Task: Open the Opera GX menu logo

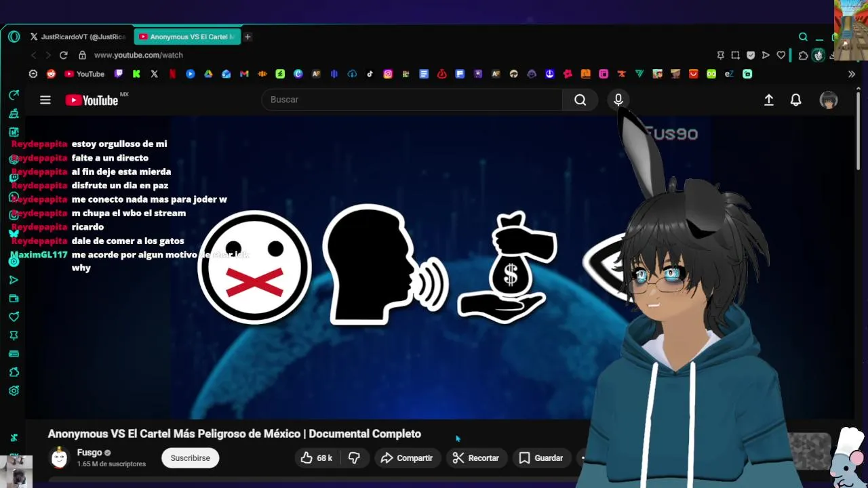Action: coord(14,37)
